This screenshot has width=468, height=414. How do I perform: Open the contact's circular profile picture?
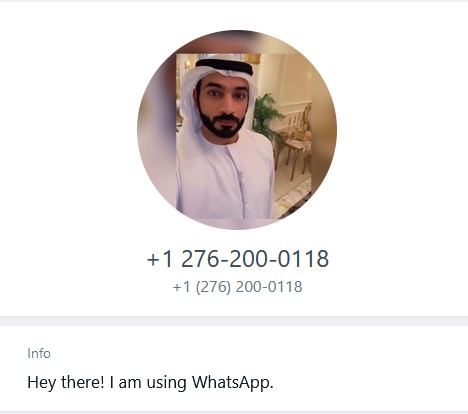click(x=237, y=130)
